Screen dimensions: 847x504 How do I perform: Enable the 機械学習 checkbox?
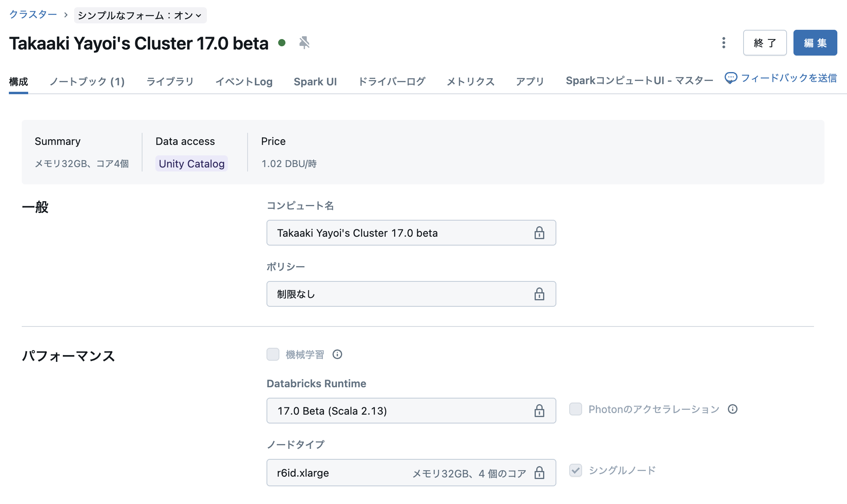[273, 355]
